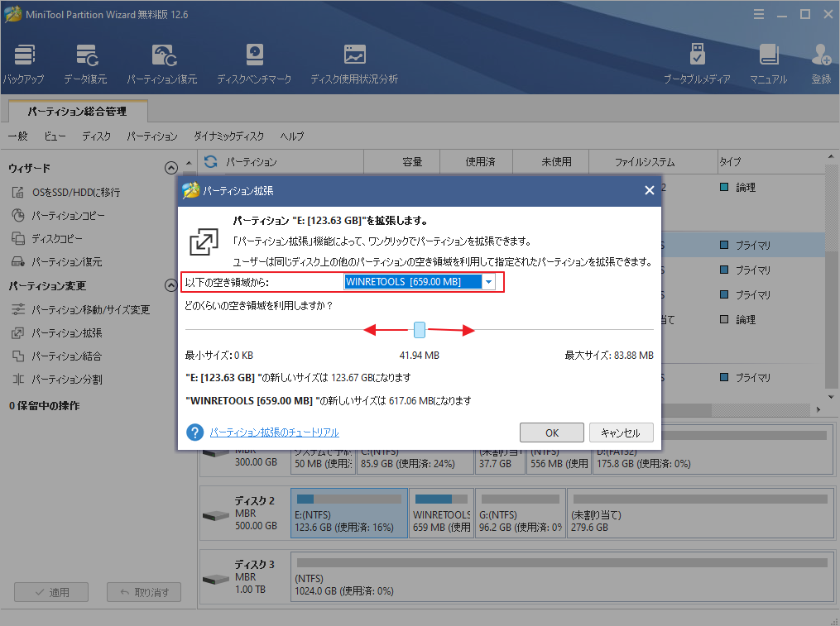Select the G:(NTFS) 96.2 GB partition block
Screen dimensions: 840x626
tap(521, 514)
